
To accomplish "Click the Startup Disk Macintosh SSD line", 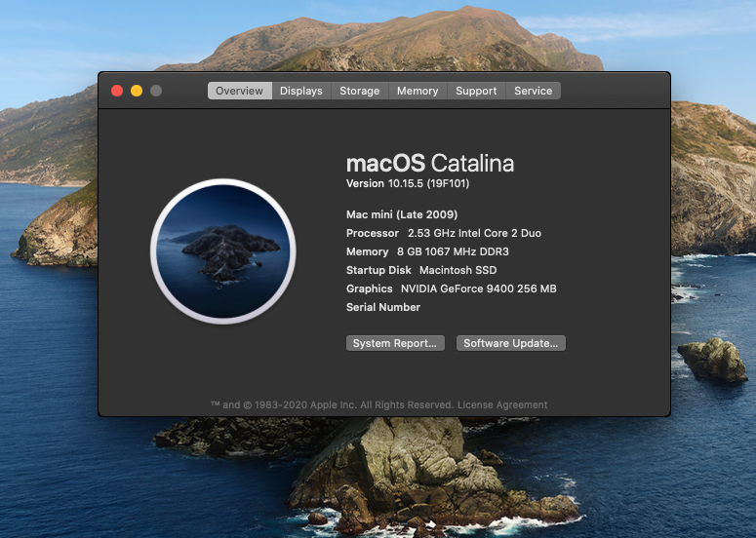I will point(421,270).
